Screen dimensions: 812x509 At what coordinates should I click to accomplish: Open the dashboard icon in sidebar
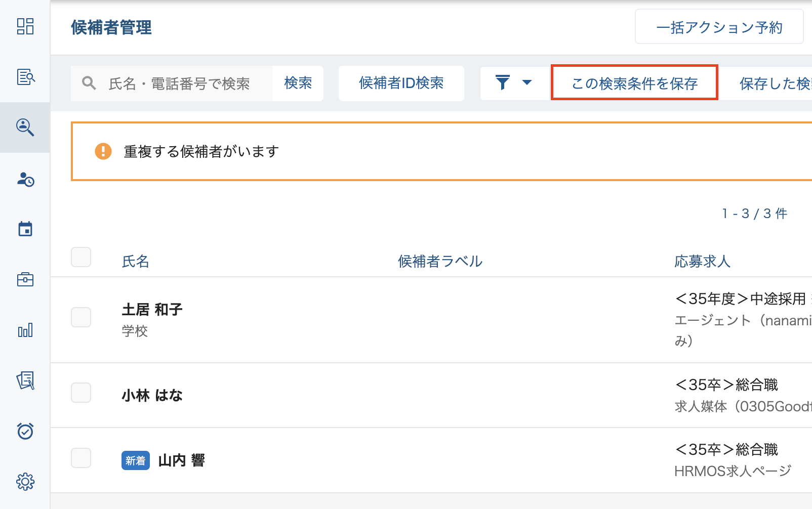pyautogui.click(x=25, y=26)
